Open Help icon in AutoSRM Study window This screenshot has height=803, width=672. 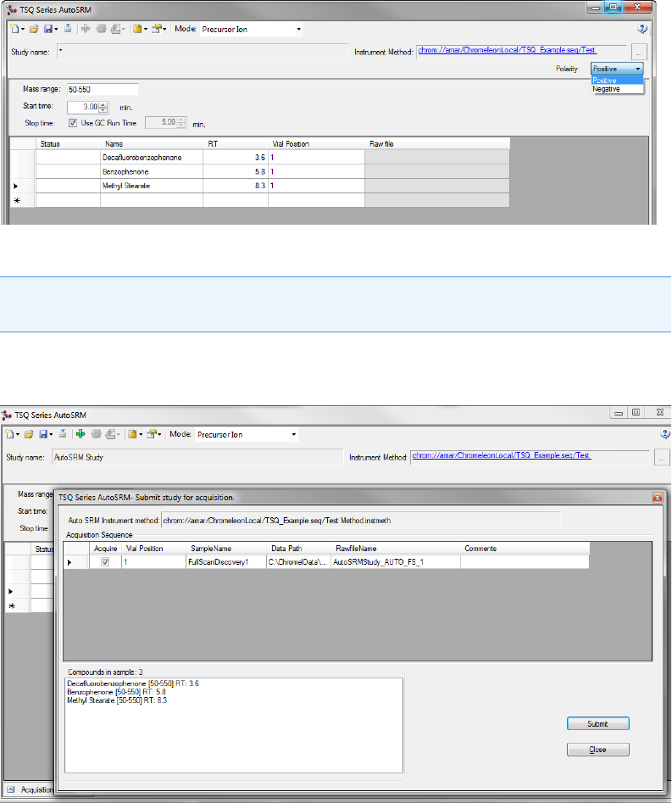point(665,434)
